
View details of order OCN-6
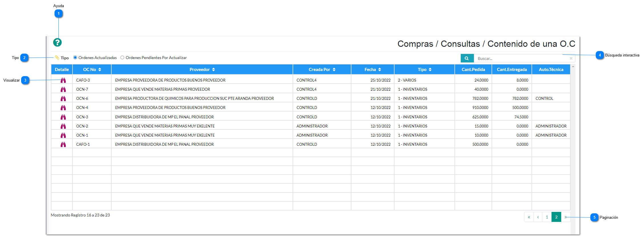click(63, 98)
